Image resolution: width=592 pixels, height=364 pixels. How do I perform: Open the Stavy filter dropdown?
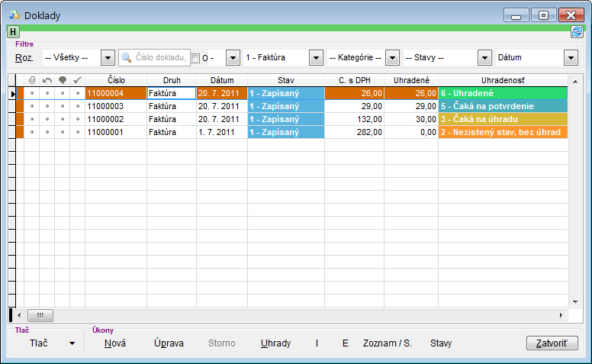tap(484, 58)
